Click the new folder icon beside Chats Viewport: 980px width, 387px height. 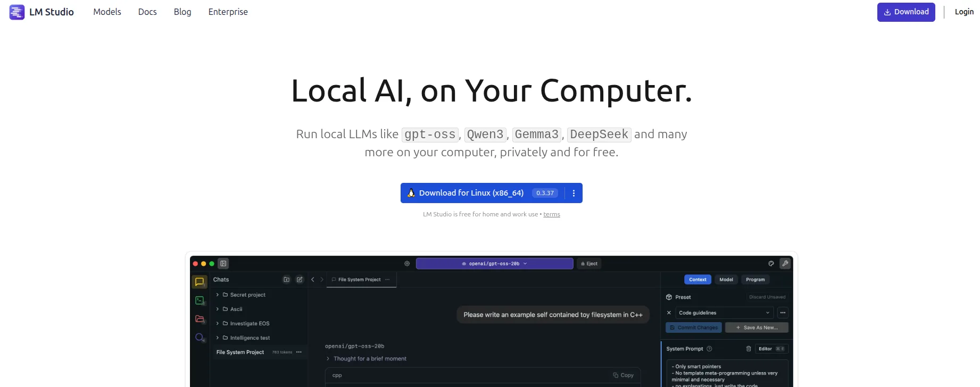point(287,280)
